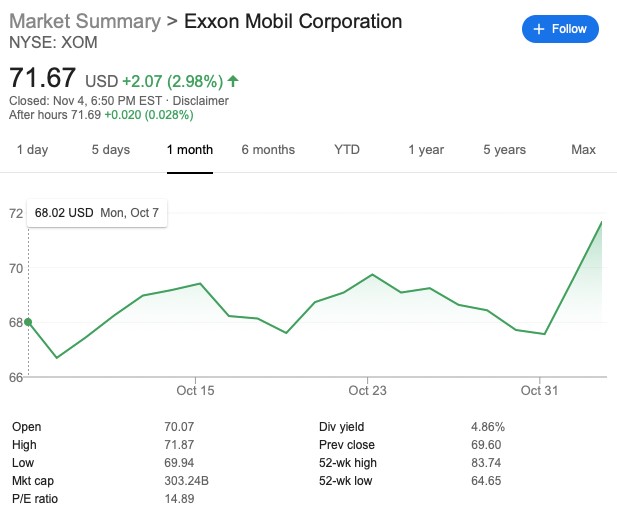Click the 68.02 USD chart tooltip
Image resolution: width=617 pixels, height=527 pixels.
(97, 213)
